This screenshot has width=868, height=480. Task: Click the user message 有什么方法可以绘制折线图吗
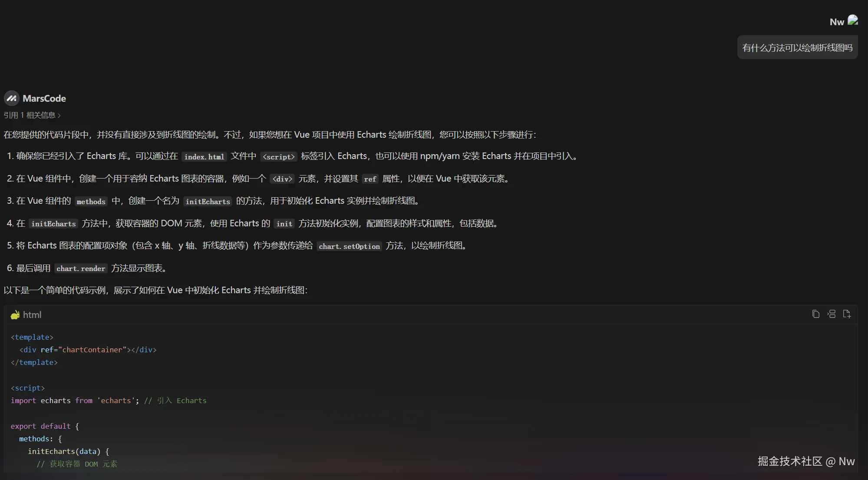coord(797,48)
